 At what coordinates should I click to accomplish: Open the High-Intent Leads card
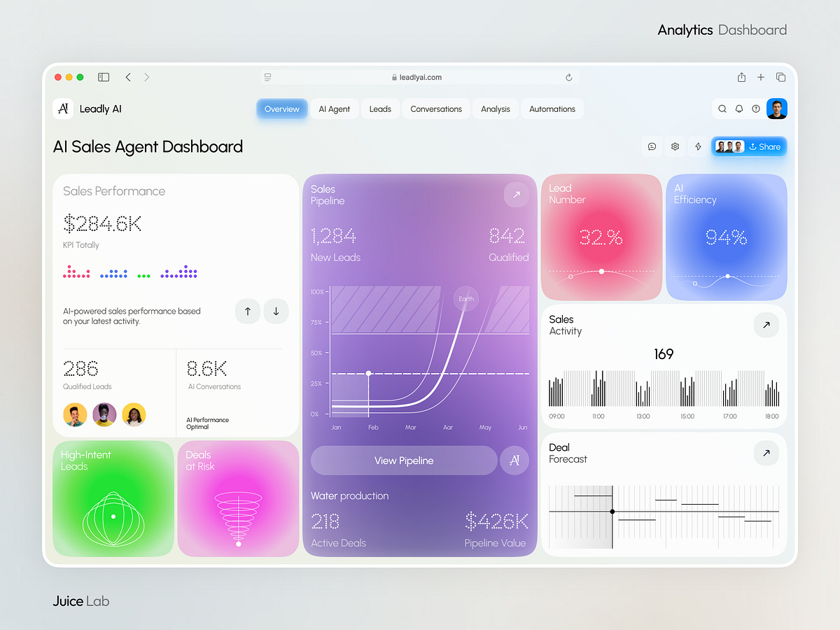coord(113,498)
